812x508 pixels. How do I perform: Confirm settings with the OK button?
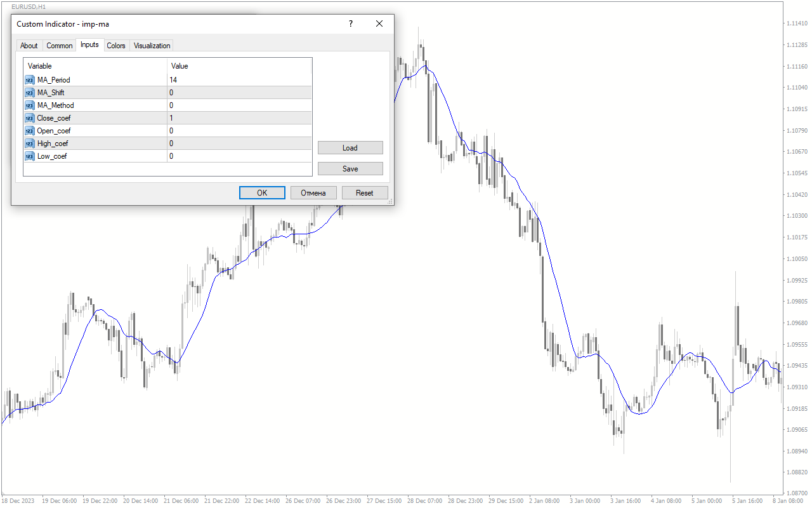262,193
